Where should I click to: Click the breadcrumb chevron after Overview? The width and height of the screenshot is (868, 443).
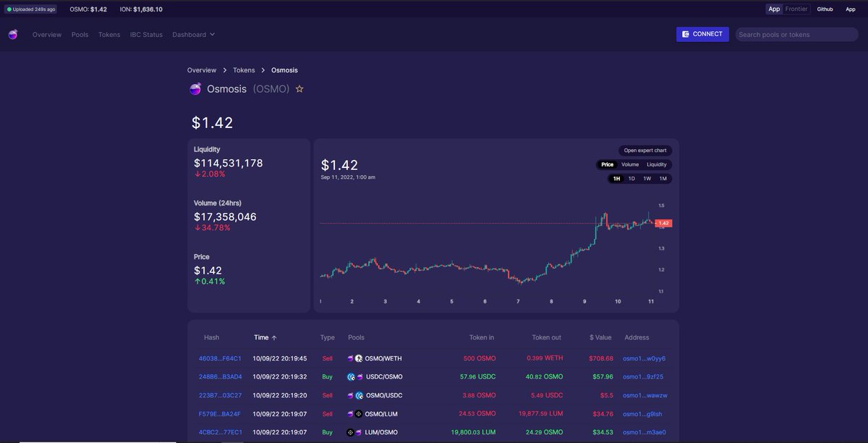pos(225,70)
